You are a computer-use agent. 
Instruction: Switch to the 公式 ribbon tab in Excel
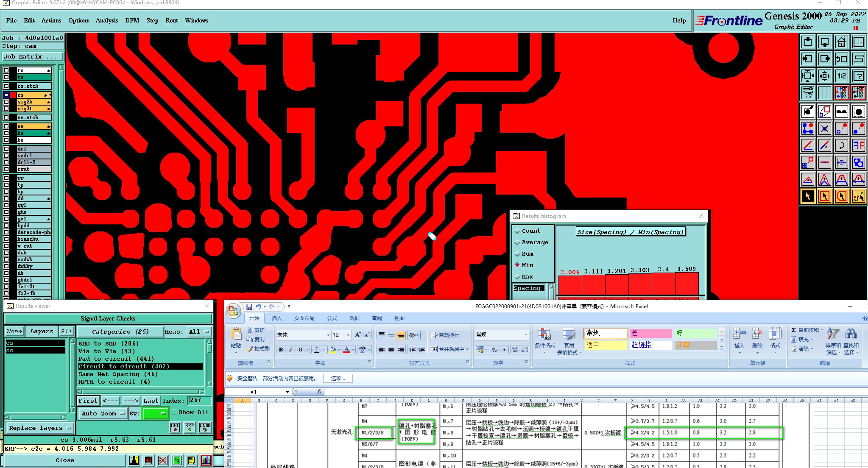click(332, 318)
